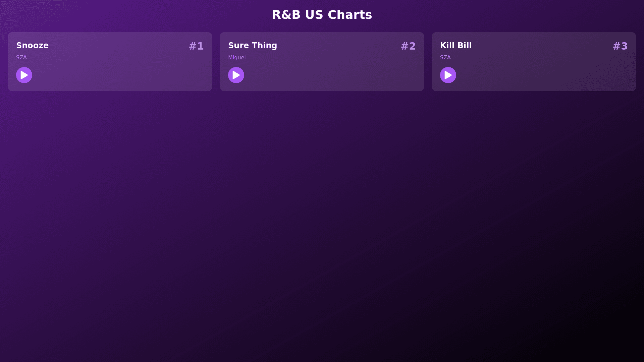644x362 pixels.
Task: Click the #3 rank label
Action: click(620, 46)
